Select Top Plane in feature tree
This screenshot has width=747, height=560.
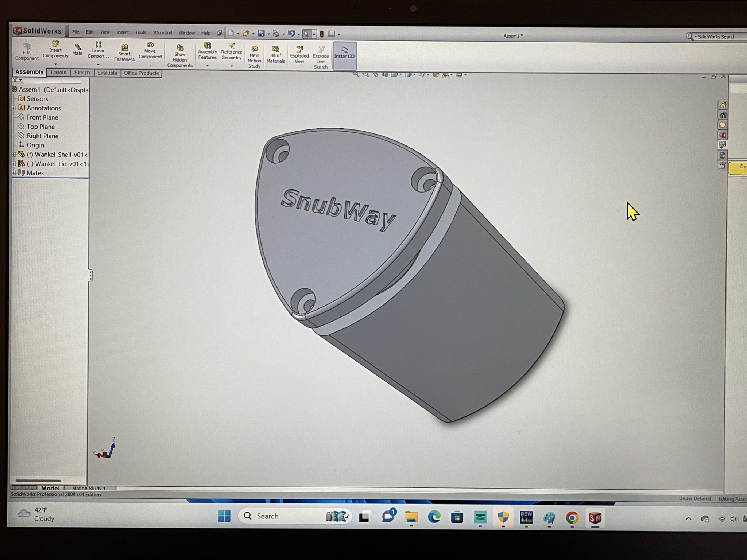coord(40,127)
